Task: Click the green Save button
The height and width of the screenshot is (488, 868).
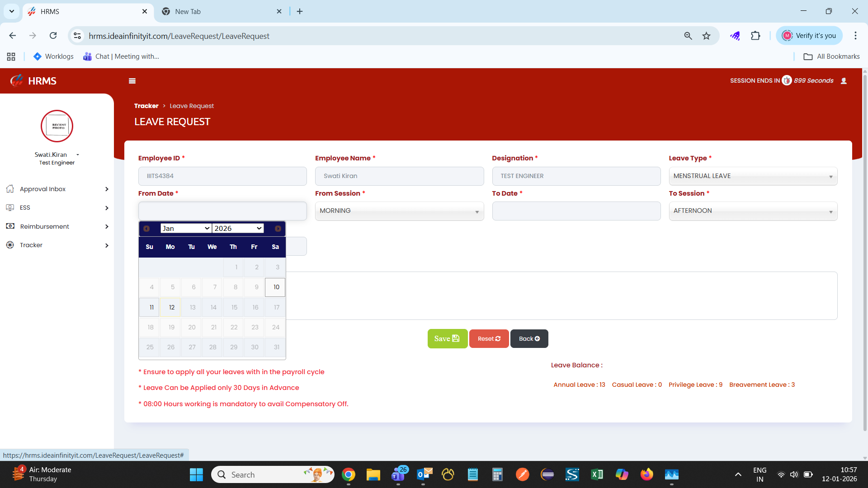Action: (x=447, y=339)
